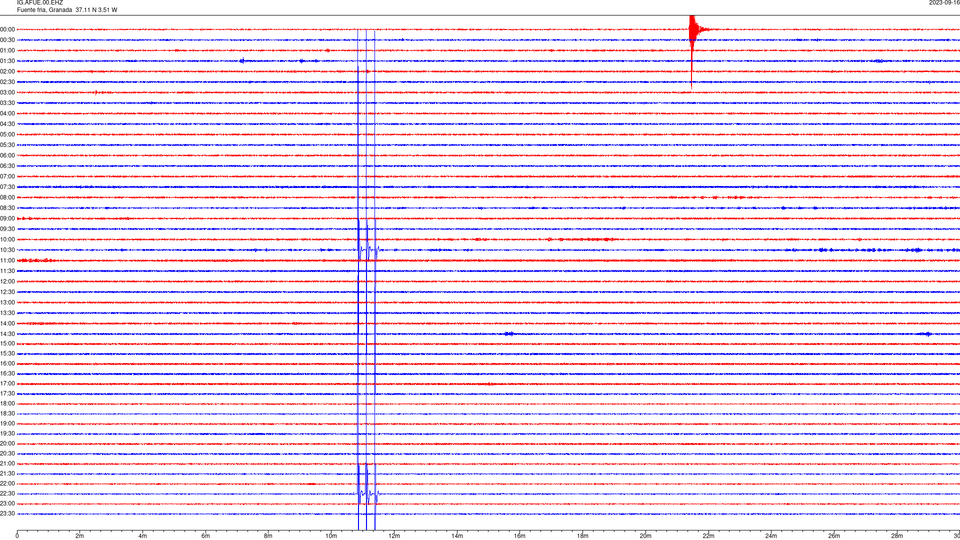Click the 12m tick label on the bottom axis
The height and width of the screenshot is (540, 960).
(394, 536)
